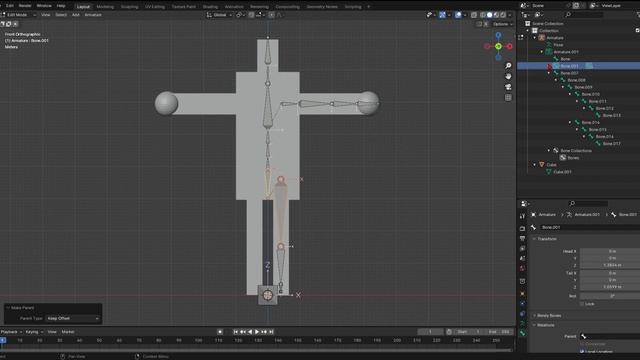Image resolution: width=640 pixels, height=360 pixels.
Task: Click the pan hand icon in viewport
Action: pos(508,76)
